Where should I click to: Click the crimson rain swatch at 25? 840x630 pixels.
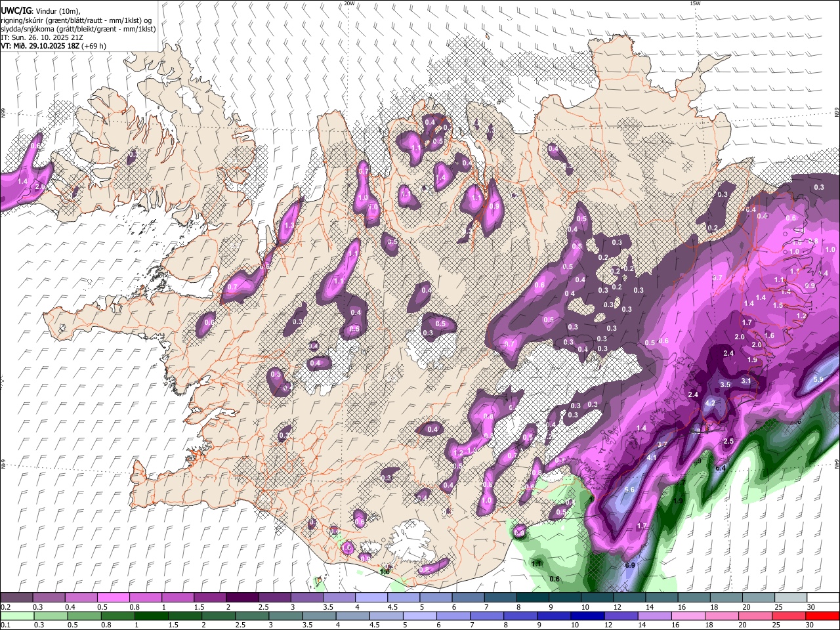tap(790, 616)
